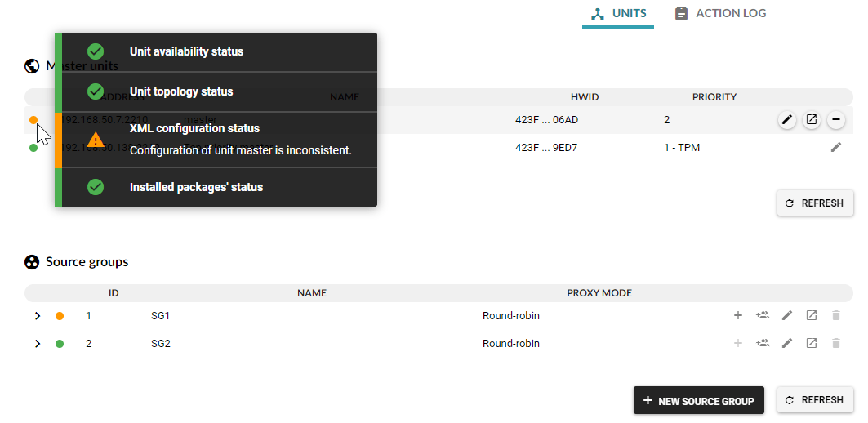Image resolution: width=868 pixels, height=423 pixels.
Task: Expand the SG1 source group row
Action: (38, 316)
